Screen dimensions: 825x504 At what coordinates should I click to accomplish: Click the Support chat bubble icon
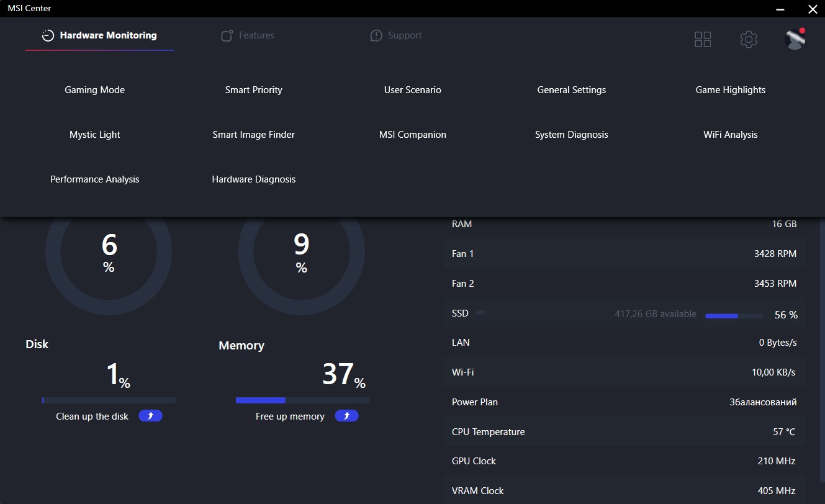pyautogui.click(x=376, y=36)
